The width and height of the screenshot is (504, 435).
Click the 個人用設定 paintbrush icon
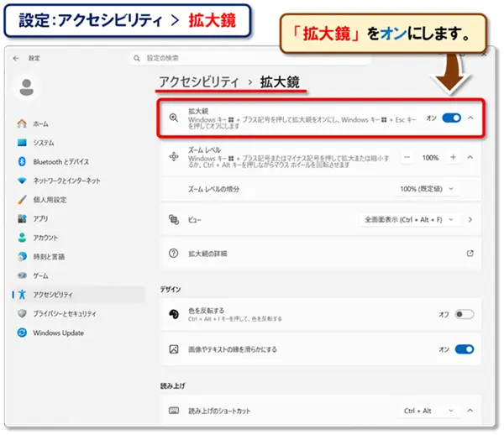pyautogui.click(x=22, y=200)
